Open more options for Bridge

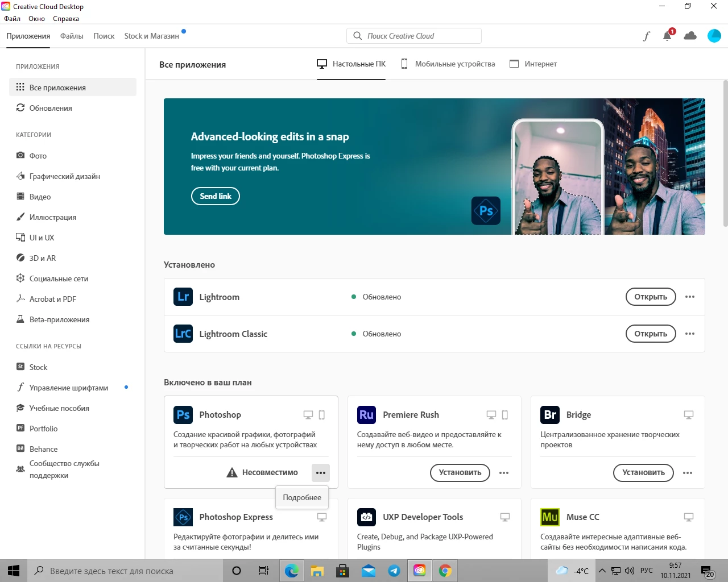688,473
